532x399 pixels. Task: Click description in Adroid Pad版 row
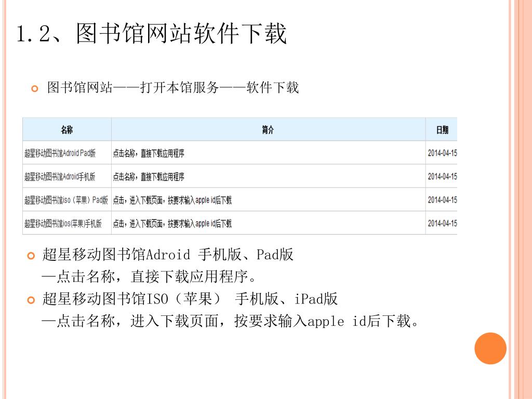[x=149, y=153]
